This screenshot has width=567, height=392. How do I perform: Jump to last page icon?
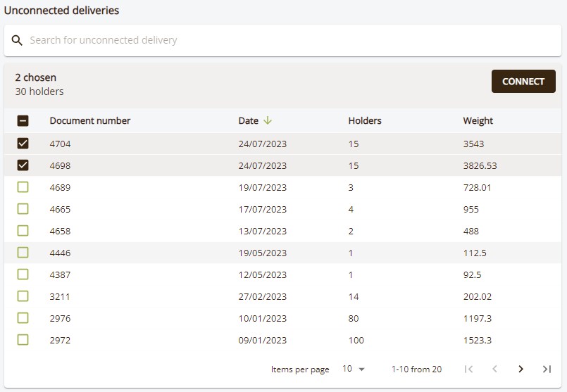[547, 369]
